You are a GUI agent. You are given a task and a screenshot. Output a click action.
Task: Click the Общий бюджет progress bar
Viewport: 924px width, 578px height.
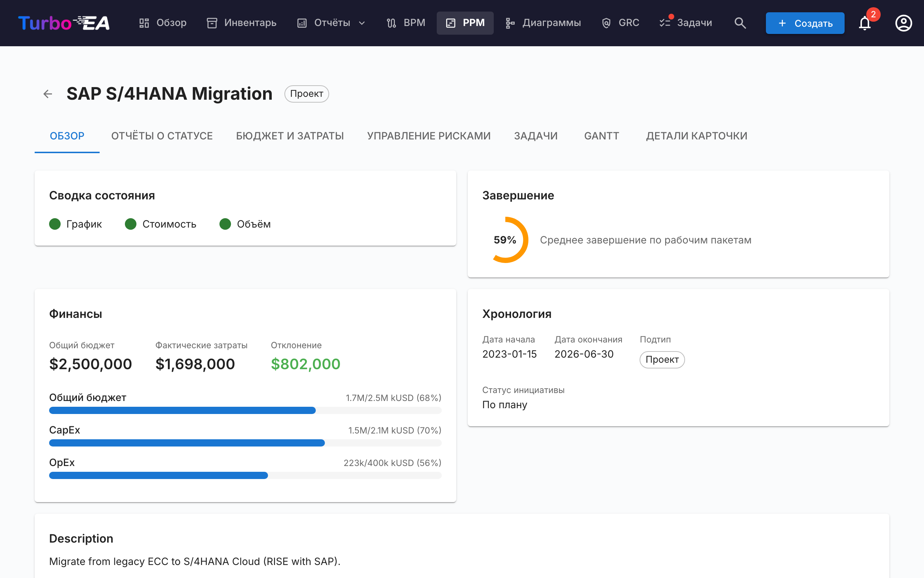point(245,411)
